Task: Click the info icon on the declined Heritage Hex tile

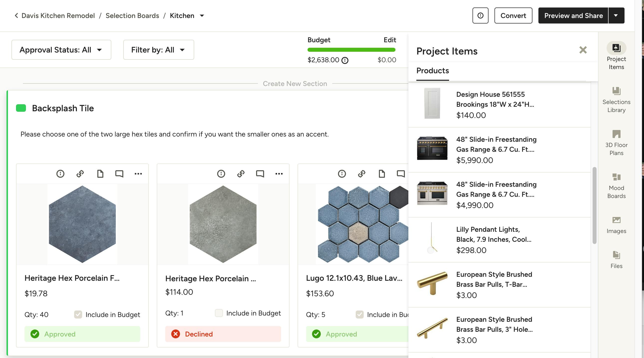Action: tap(221, 174)
